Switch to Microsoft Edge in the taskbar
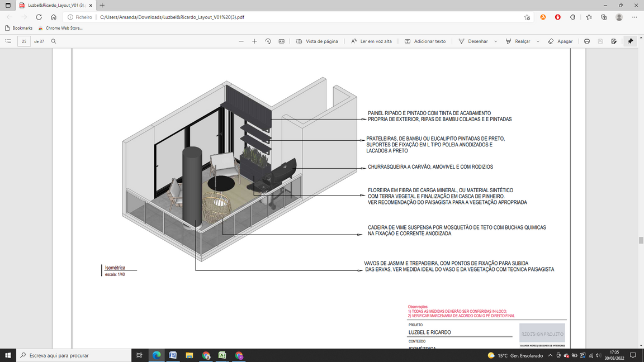This screenshot has width=644, height=362. pyautogui.click(x=157, y=355)
